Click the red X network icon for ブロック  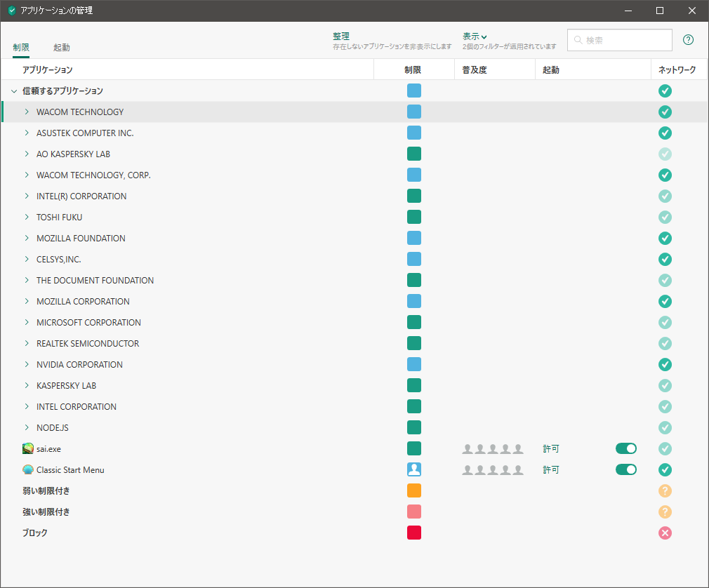point(665,533)
